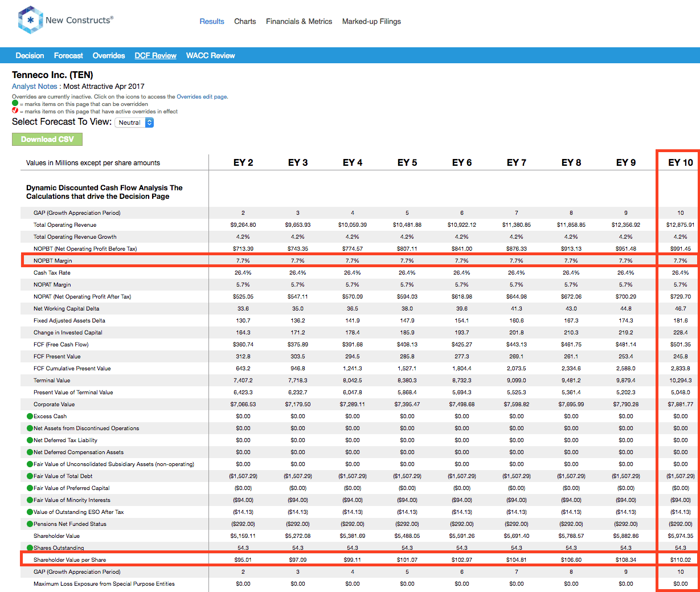This screenshot has width=700, height=592.
Task: Click green dot for Net Assets from Discontinued Operations
Action: [30, 428]
